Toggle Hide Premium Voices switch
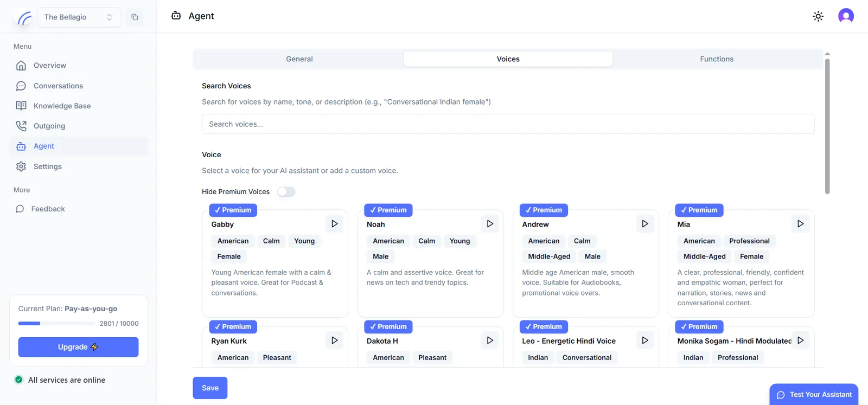Screen dimensions: 868x405 click(286, 192)
